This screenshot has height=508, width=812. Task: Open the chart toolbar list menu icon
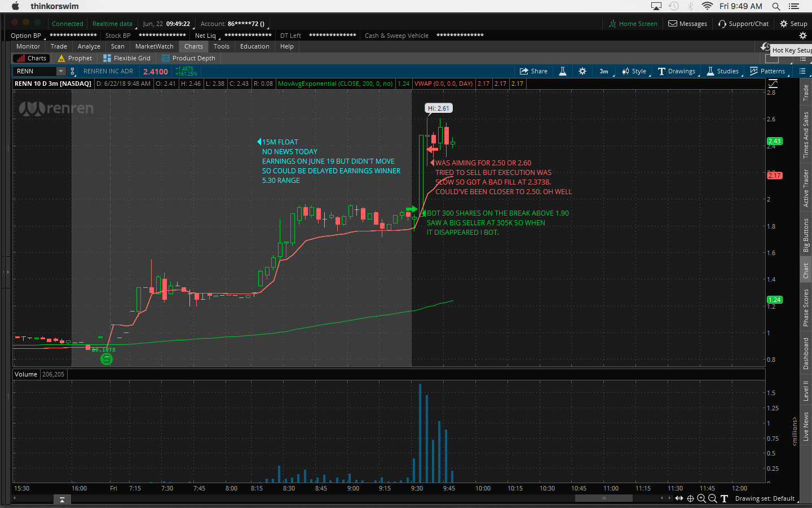pyautogui.click(x=802, y=71)
